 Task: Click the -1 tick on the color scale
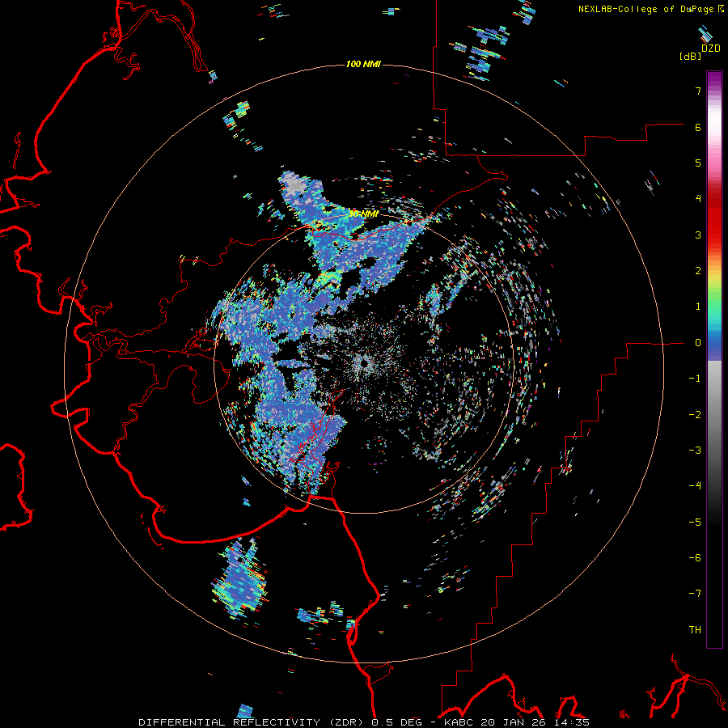[x=695, y=379]
